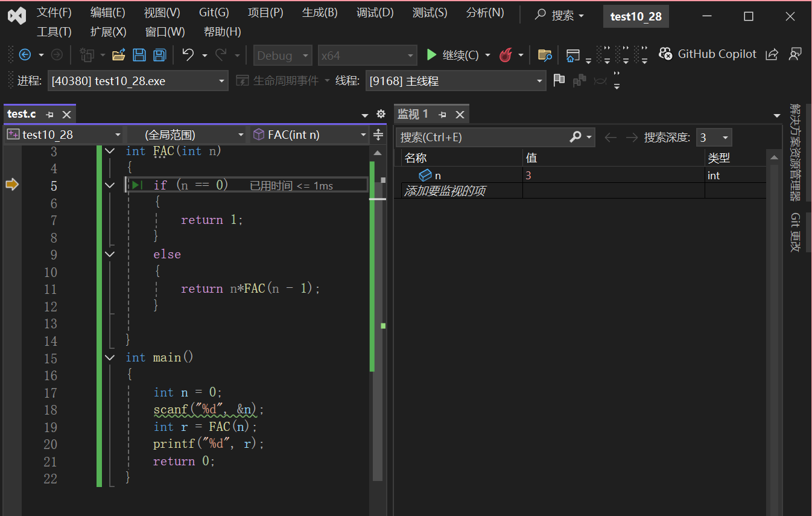This screenshot has width=812, height=516.
Task: Click the Visual Studio logo icon
Action: click(x=17, y=16)
